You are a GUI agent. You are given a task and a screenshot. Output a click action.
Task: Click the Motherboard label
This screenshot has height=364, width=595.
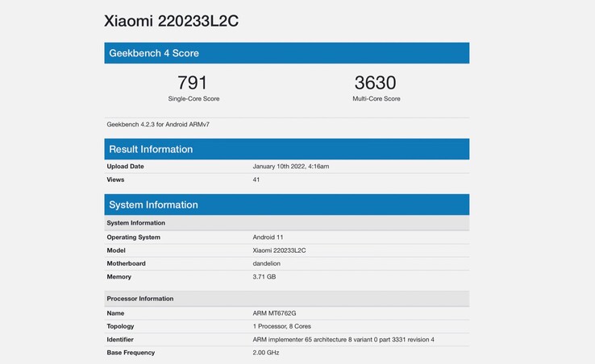(126, 263)
